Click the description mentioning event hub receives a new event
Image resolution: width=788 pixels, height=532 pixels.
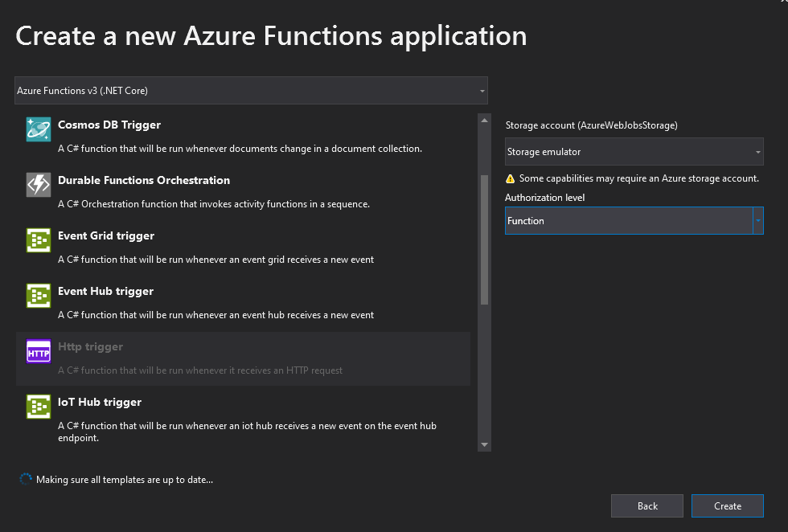point(215,315)
